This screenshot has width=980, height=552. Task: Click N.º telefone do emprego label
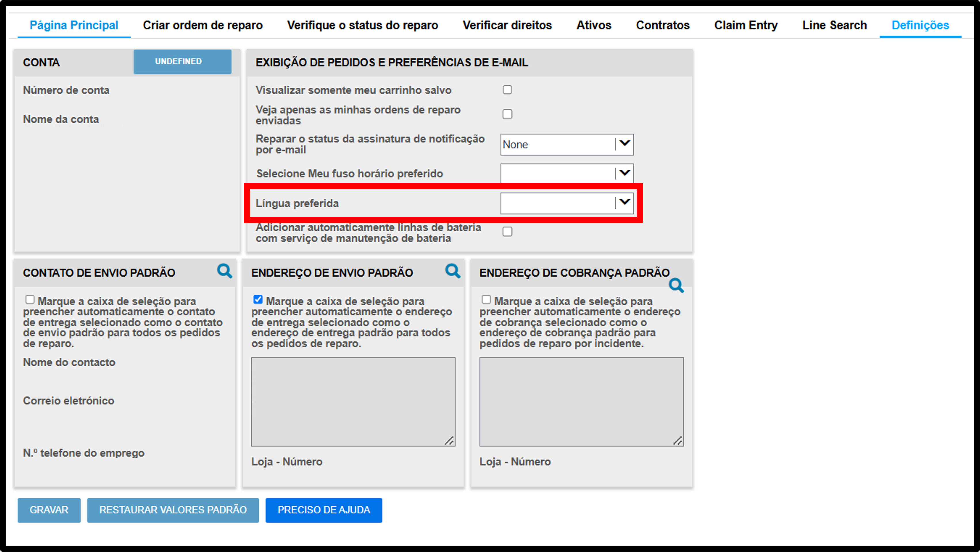point(84,453)
